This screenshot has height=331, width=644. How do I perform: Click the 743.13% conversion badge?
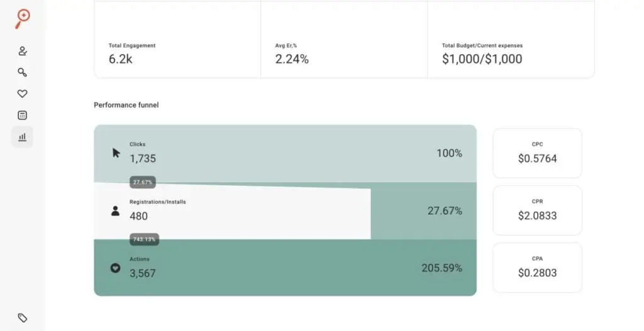[144, 239]
